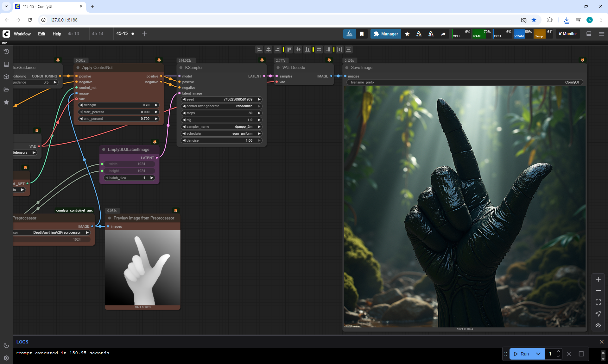The height and width of the screenshot is (364, 608).
Task: Click the Run button
Action: point(522,354)
